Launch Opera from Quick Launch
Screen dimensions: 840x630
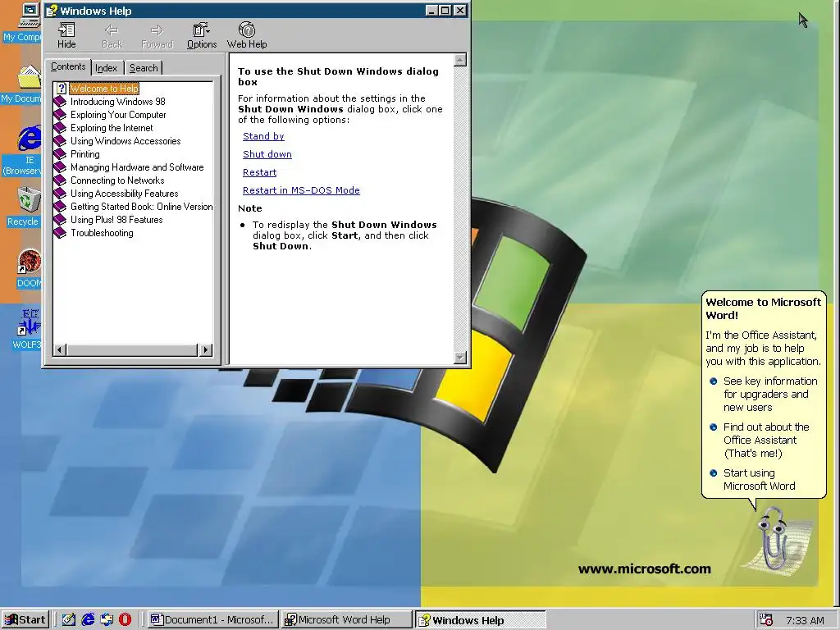(126, 620)
